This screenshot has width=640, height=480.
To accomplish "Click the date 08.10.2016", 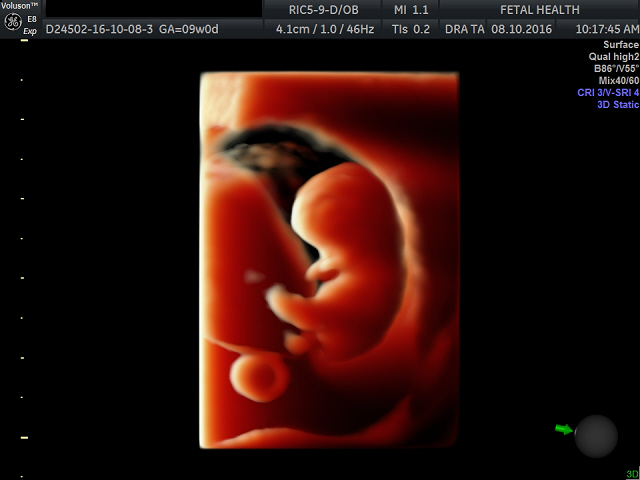I will click(522, 29).
